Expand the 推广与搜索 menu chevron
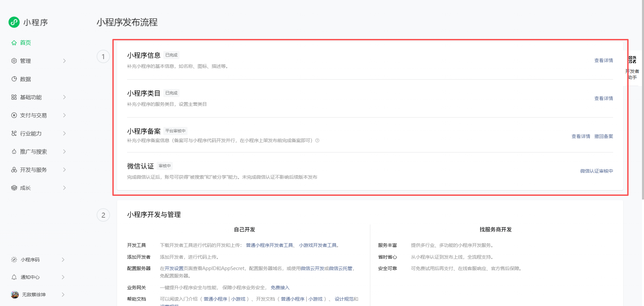Screen dimensions: 644x306 [64, 151]
